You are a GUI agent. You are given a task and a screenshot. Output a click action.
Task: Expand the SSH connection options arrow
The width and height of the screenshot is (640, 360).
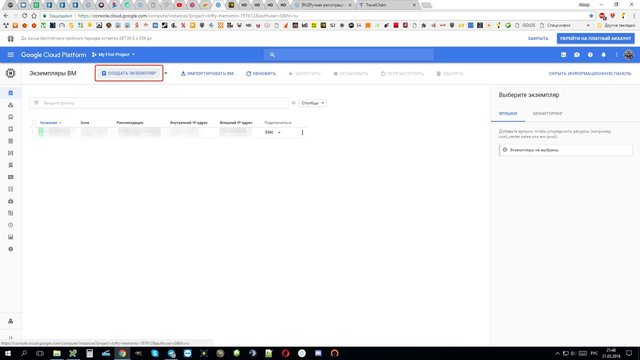click(x=279, y=133)
